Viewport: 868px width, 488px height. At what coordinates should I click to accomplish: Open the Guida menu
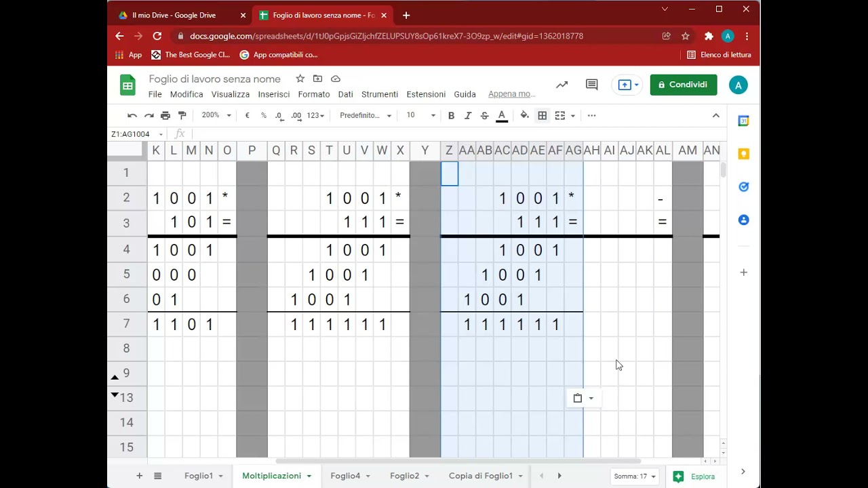point(465,94)
